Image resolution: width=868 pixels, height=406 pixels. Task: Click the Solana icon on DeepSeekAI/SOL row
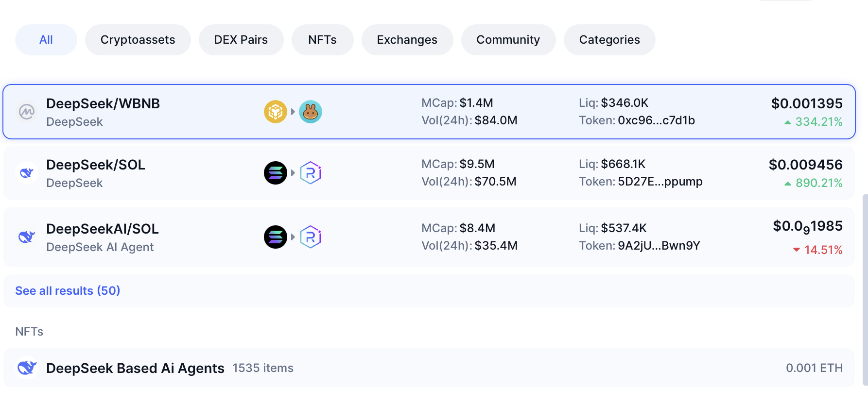click(x=275, y=237)
